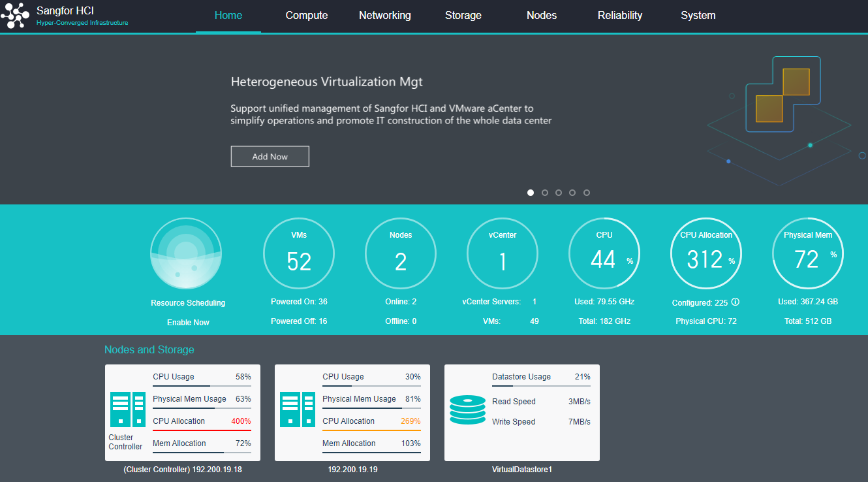Click the Enable Now link
868x482 pixels.
[188, 323]
